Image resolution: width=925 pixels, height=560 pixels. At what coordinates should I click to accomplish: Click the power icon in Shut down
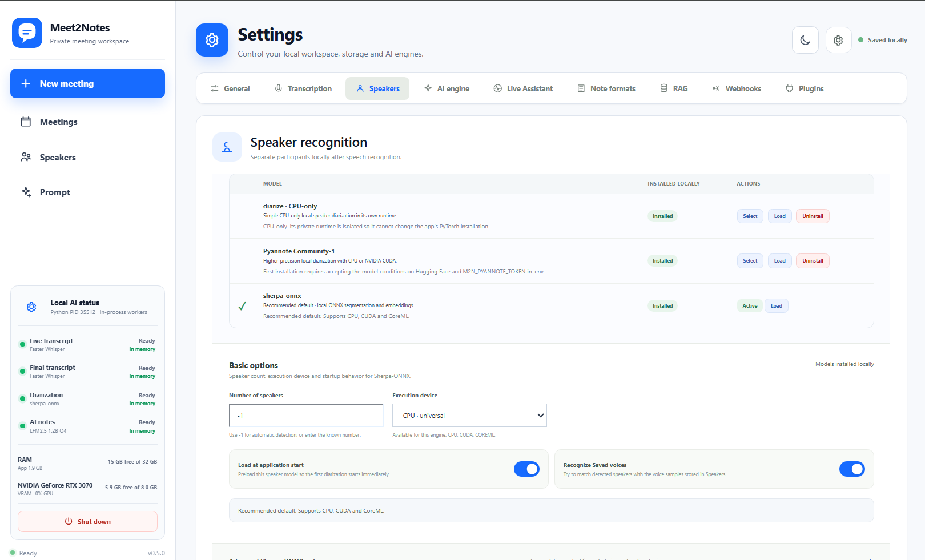[x=69, y=521]
